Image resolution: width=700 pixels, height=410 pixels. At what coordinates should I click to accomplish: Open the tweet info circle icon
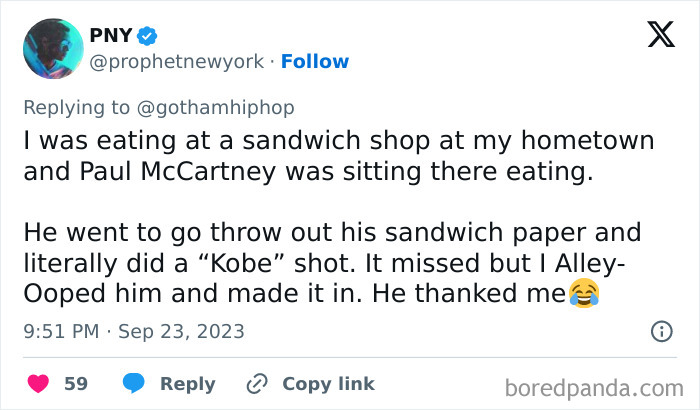(x=661, y=331)
